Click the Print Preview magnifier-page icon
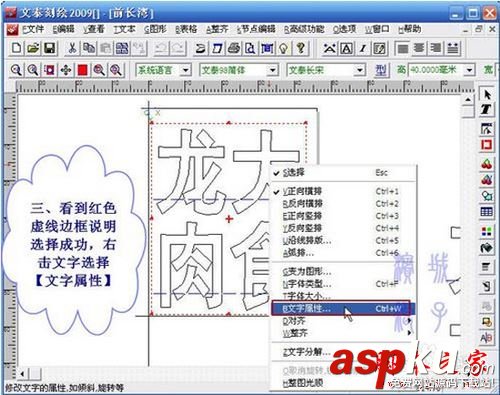The height and width of the screenshot is (395, 500). tap(250, 49)
